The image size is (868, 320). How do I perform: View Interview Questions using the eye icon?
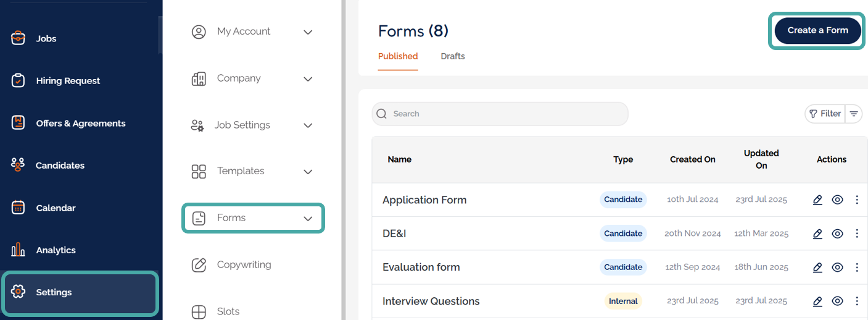pos(837,301)
